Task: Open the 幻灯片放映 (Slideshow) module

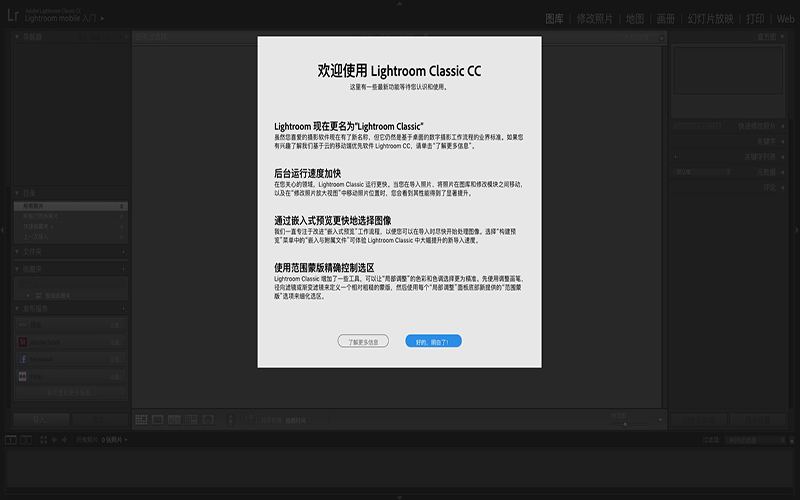Action: (710, 19)
